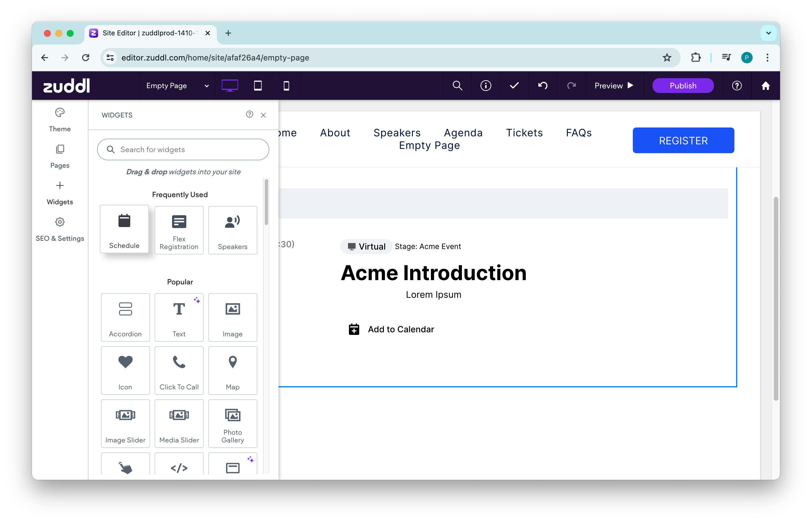Image resolution: width=812 pixels, height=522 pixels.
Task: Click the undo arrow icon
Action: 543,85
